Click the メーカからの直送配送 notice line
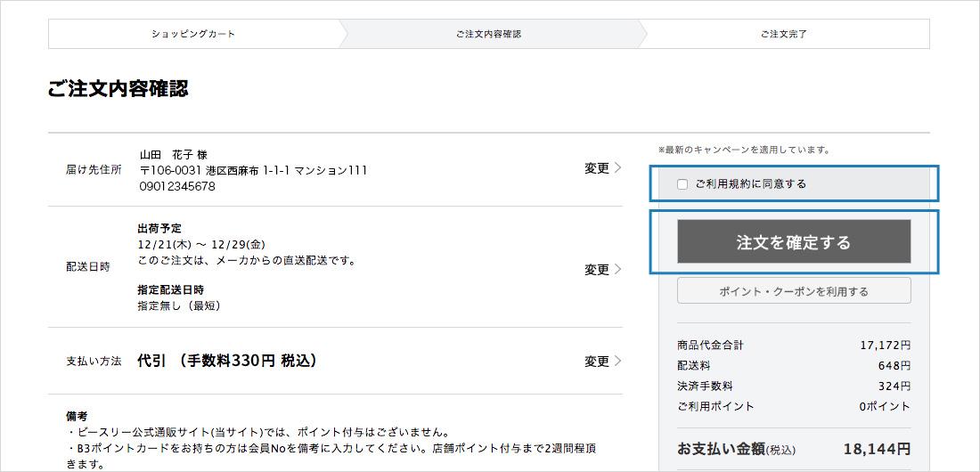The width and height of the screenshot is (980, 472). 247,261
